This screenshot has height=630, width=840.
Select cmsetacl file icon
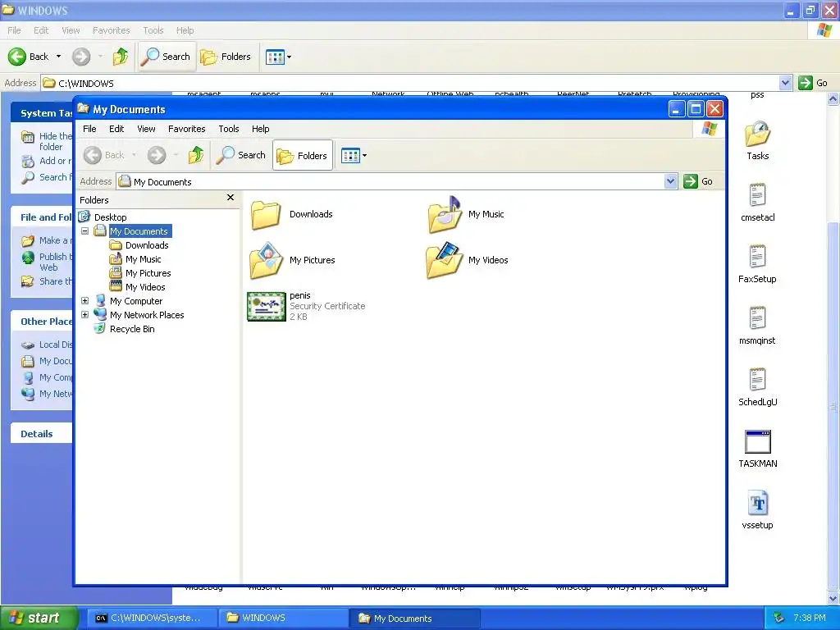[757, 195]
